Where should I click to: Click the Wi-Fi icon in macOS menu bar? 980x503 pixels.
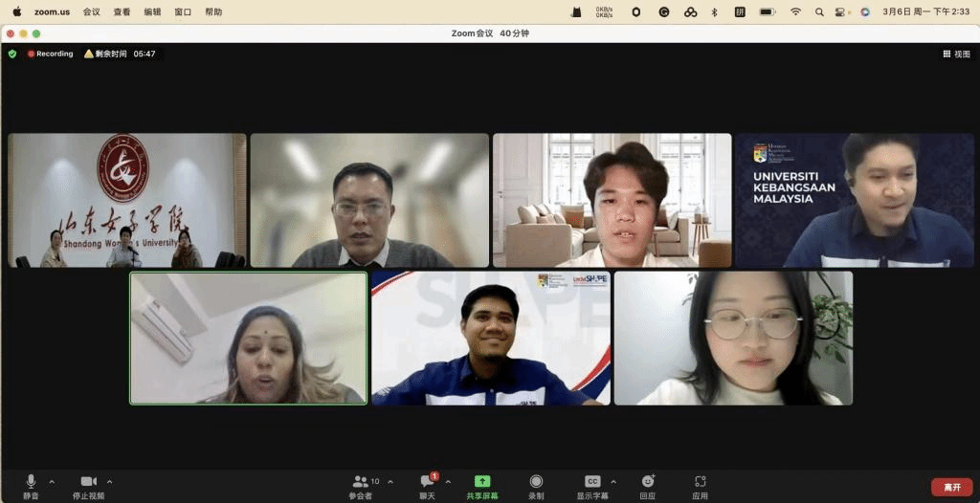(x=795, y=12)
